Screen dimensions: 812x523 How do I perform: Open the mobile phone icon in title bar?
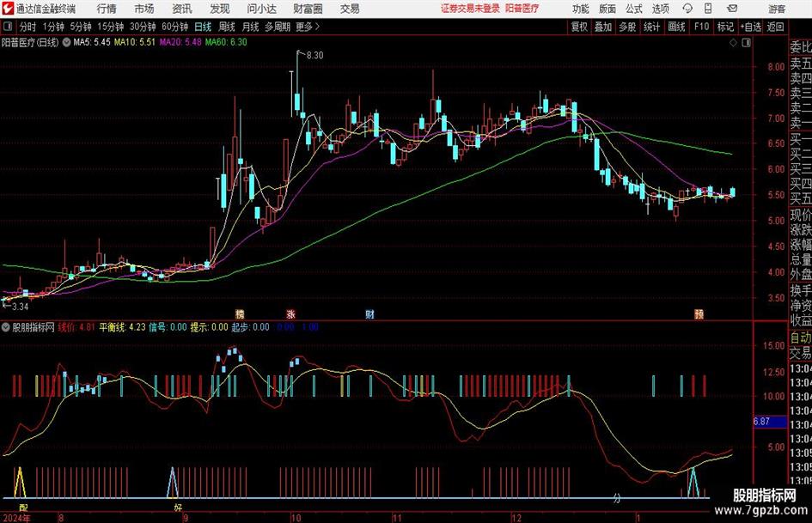(708, 9)
